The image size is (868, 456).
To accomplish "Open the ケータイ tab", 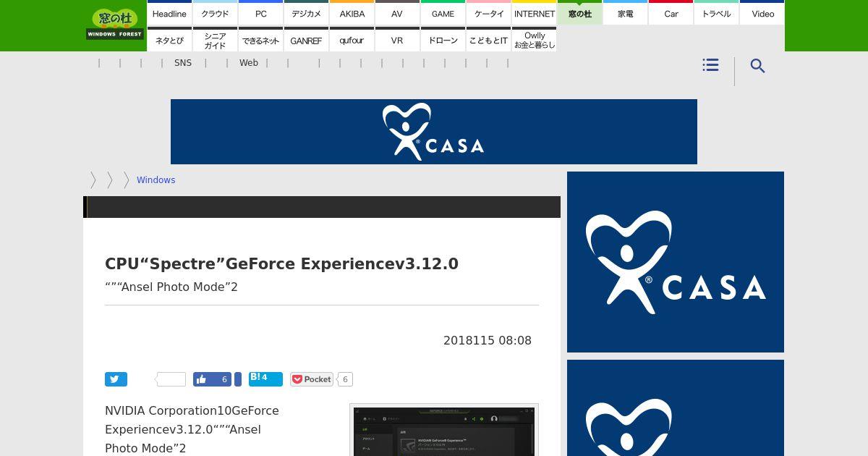I will click(488, 13).
